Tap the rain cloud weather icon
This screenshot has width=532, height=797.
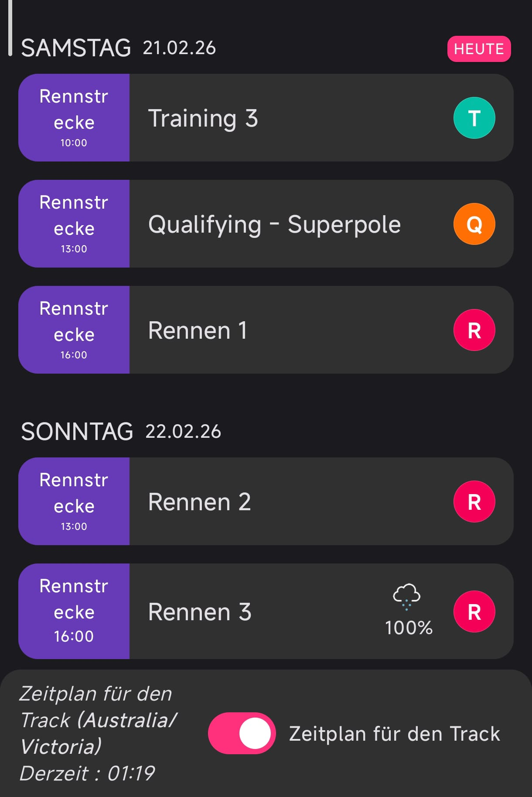click(x=406, y=596)
